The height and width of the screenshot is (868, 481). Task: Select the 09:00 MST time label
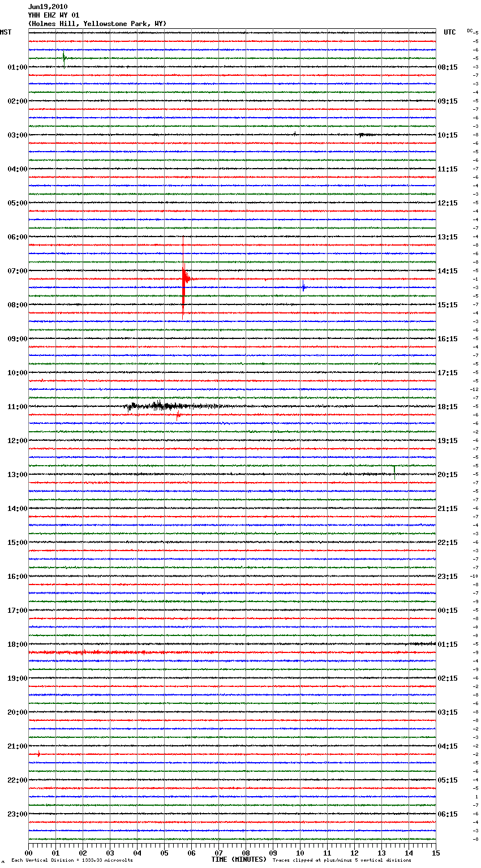pyautogui.click(x=17, y=339)
